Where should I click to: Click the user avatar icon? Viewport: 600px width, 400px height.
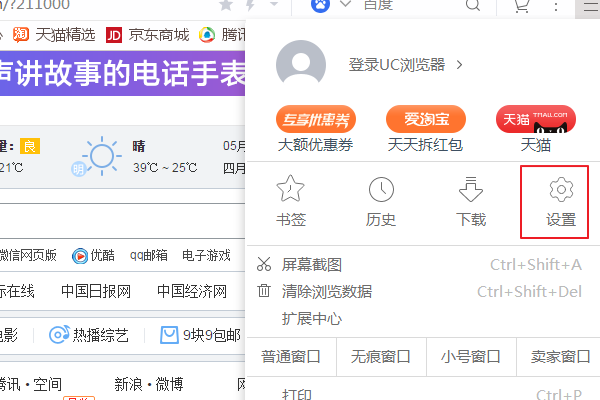pos(301,64)
